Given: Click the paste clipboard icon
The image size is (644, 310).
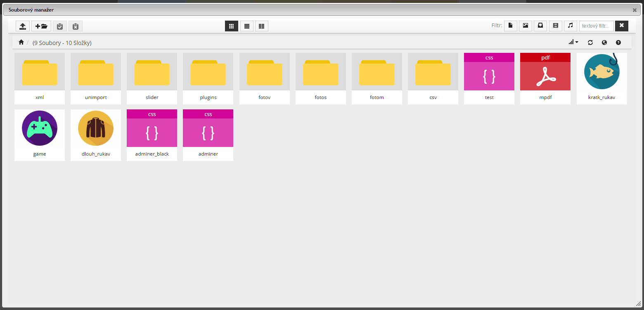Looking at the screenshot, I should (60, 26).
